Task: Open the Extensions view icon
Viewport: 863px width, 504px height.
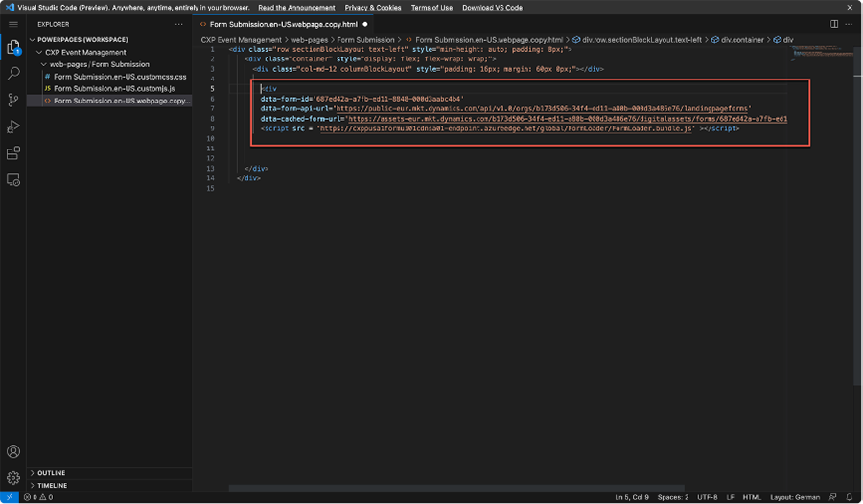Action: point(13,153)
